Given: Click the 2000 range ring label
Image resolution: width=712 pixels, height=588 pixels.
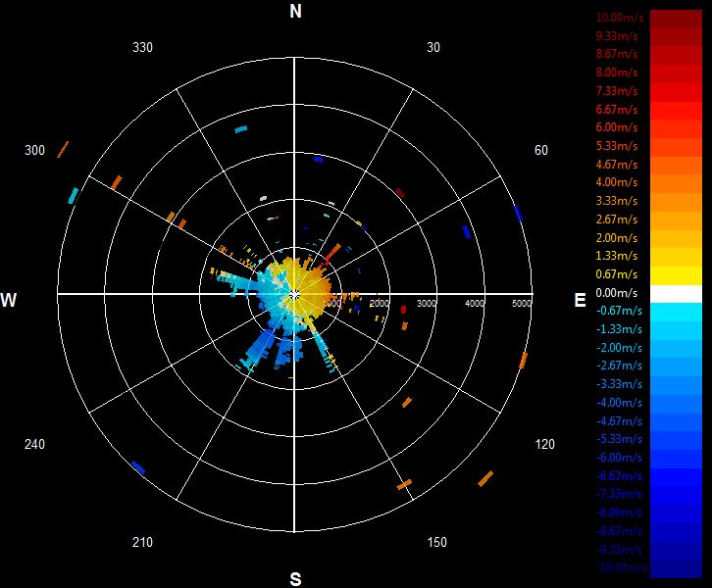Looking at the screenshot, I should [x=380, y=303].
